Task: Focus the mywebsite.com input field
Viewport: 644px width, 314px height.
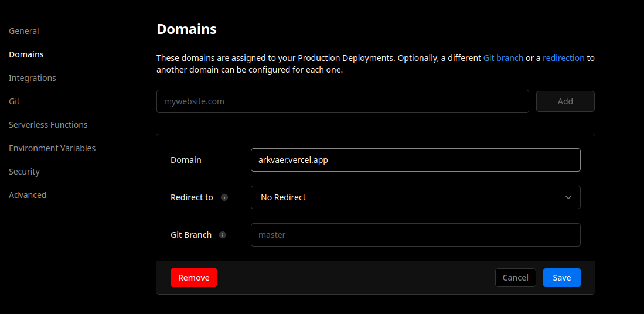Action: (x=343, y=101)
